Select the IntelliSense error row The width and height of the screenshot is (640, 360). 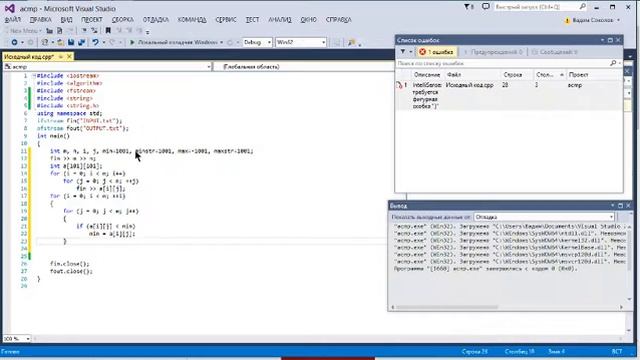coord(509,95)
